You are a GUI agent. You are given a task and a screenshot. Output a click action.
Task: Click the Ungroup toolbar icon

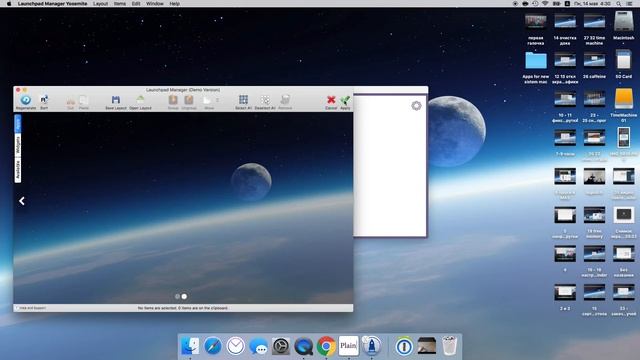[x=189, y=100]
